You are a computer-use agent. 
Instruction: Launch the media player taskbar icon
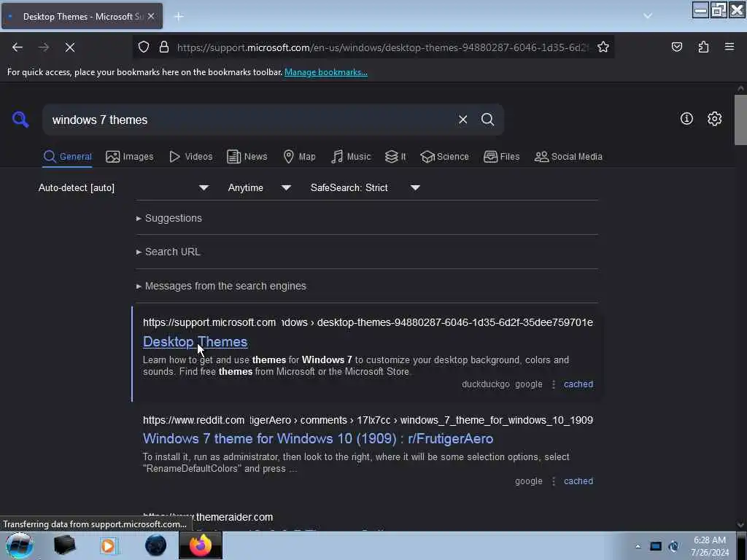(x=109, y=545)
